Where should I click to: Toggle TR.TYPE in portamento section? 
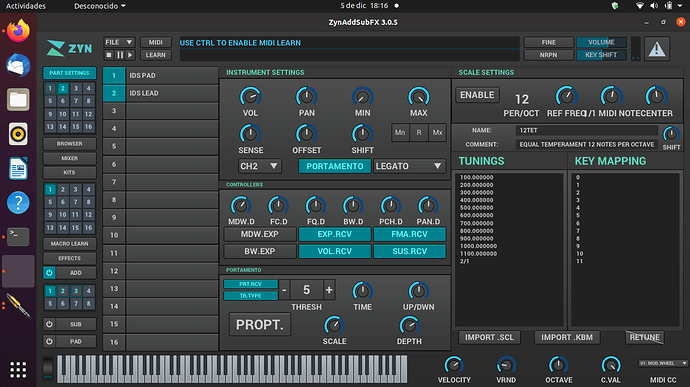point(250,296)
